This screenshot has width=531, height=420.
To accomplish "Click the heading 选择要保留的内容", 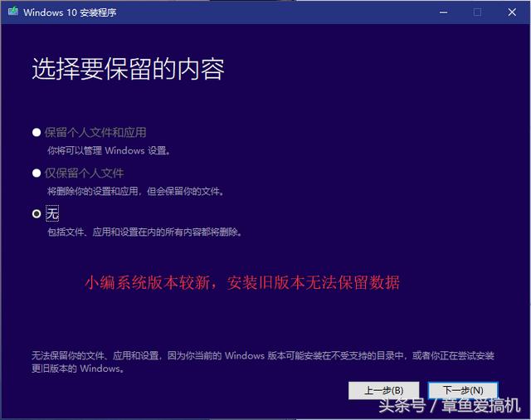I will click(x=128, y=69).
